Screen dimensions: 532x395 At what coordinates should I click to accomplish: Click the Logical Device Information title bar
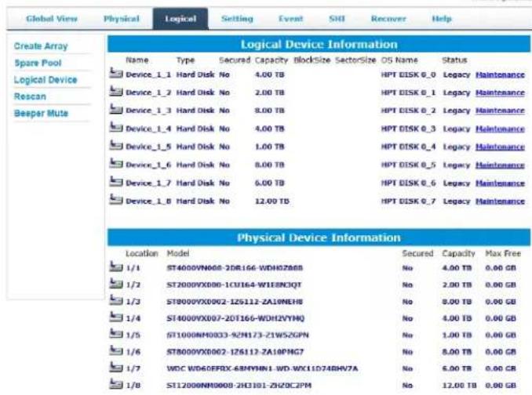[x=319, y=45]
